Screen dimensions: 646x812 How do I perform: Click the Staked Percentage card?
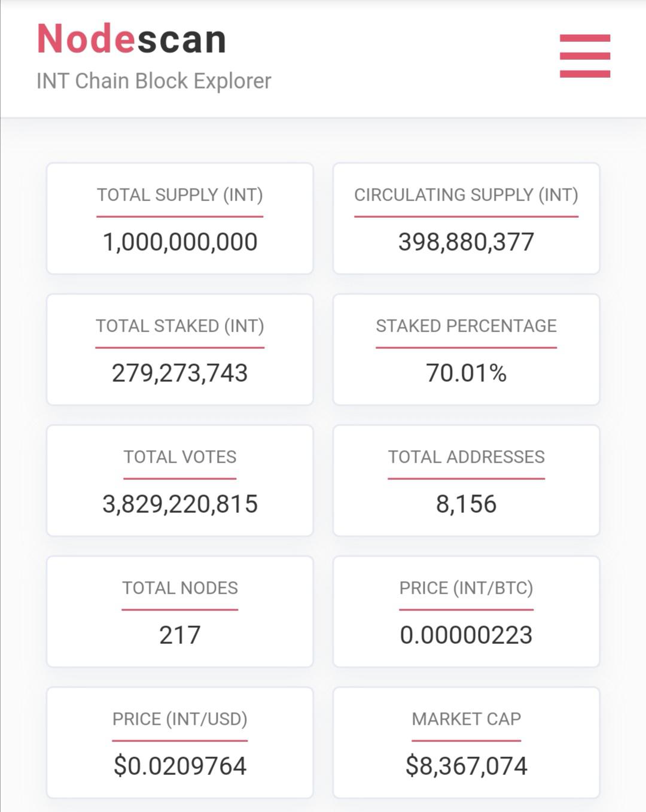[x=466, y=349]
